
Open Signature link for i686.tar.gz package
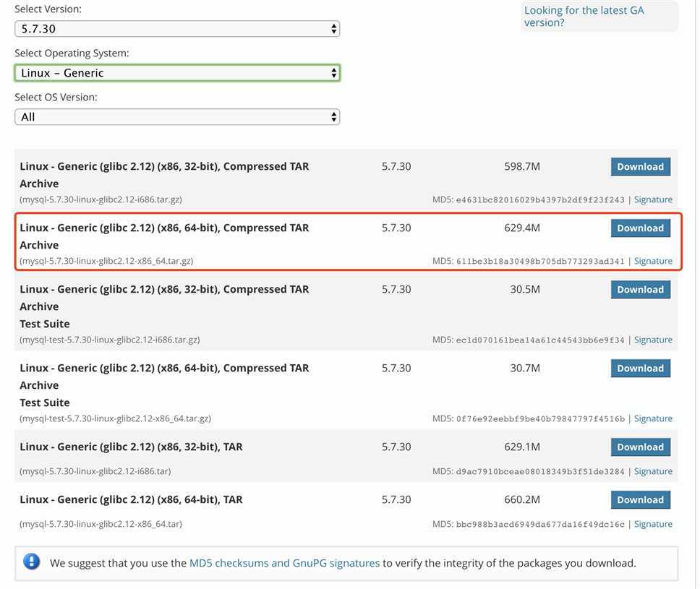coord(653,200)
